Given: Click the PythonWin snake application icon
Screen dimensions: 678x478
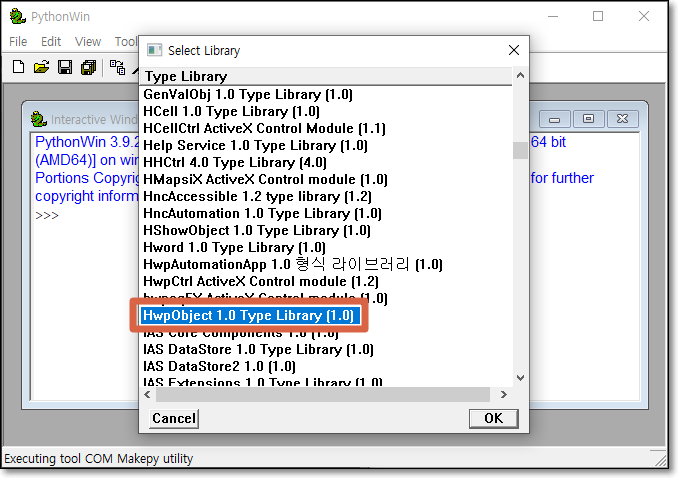Looking at the screenshot, I should pos(18,16).
